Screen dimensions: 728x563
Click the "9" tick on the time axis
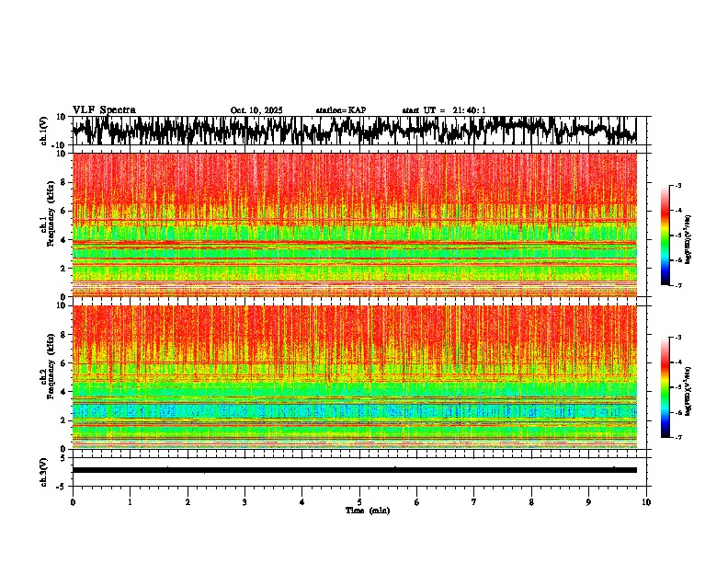(588, 502)
